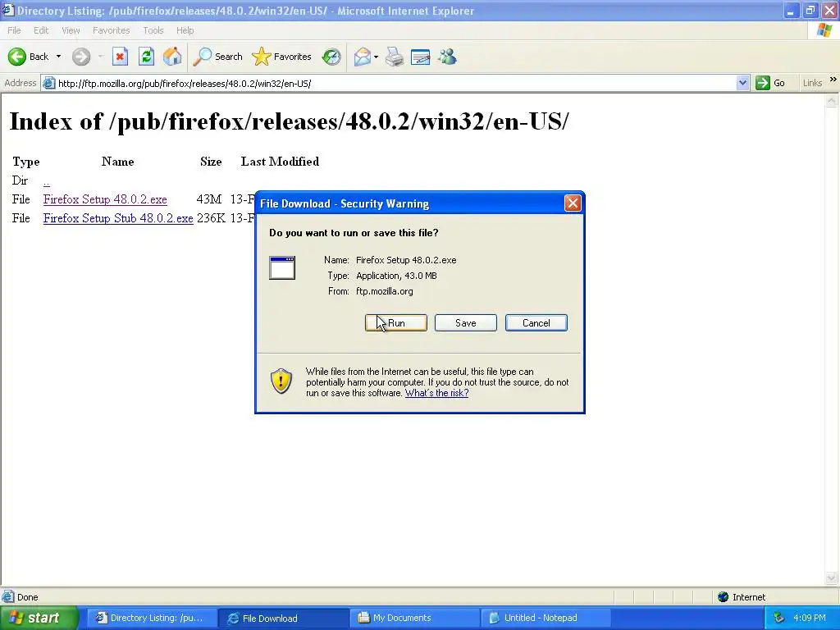Switch to My Documents taskbar button

point(413,618)
